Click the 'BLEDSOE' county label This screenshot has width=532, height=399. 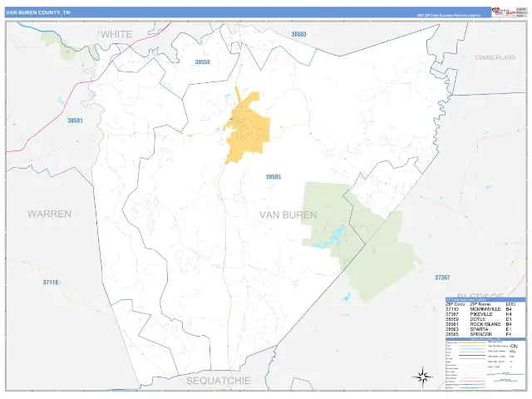point(480,295)
